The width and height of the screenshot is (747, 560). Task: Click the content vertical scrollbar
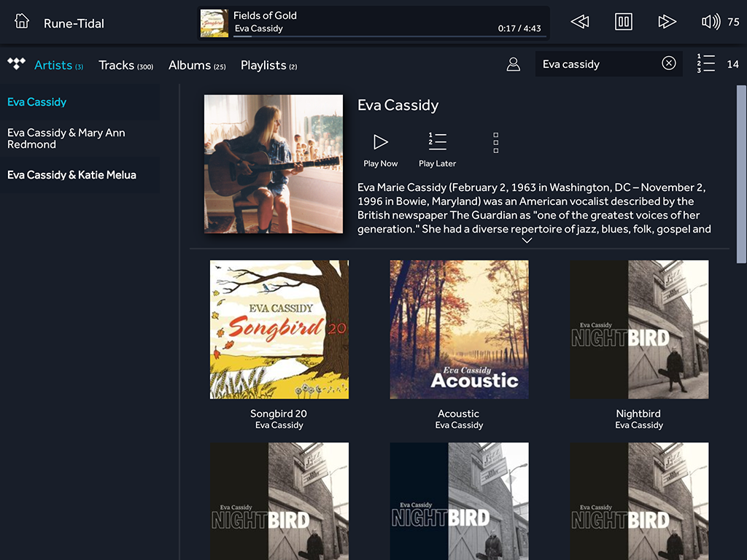pyautogui.click(x=741, y=174)
